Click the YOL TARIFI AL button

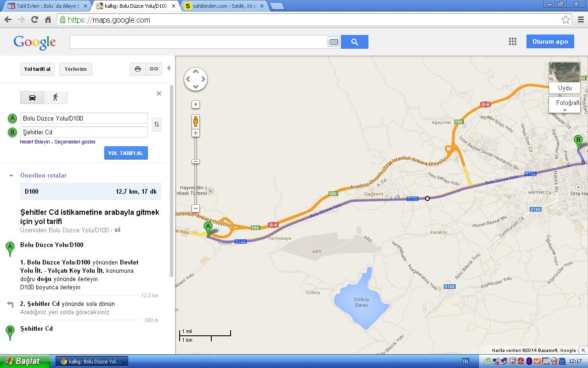[126, 153]
